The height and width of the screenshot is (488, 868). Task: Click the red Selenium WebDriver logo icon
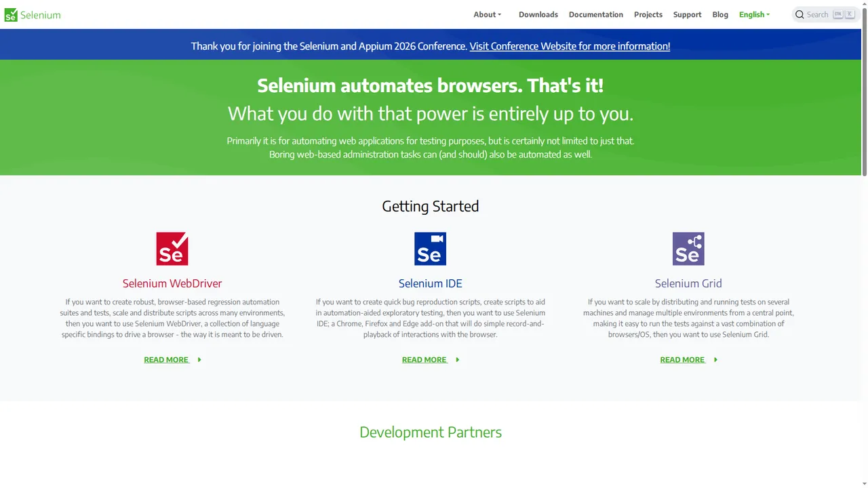172,249
